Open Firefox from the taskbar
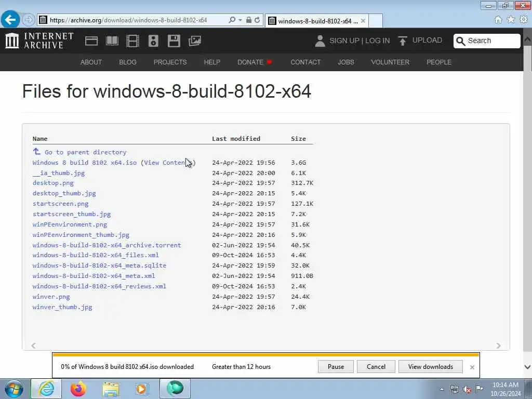 [78, 389]
